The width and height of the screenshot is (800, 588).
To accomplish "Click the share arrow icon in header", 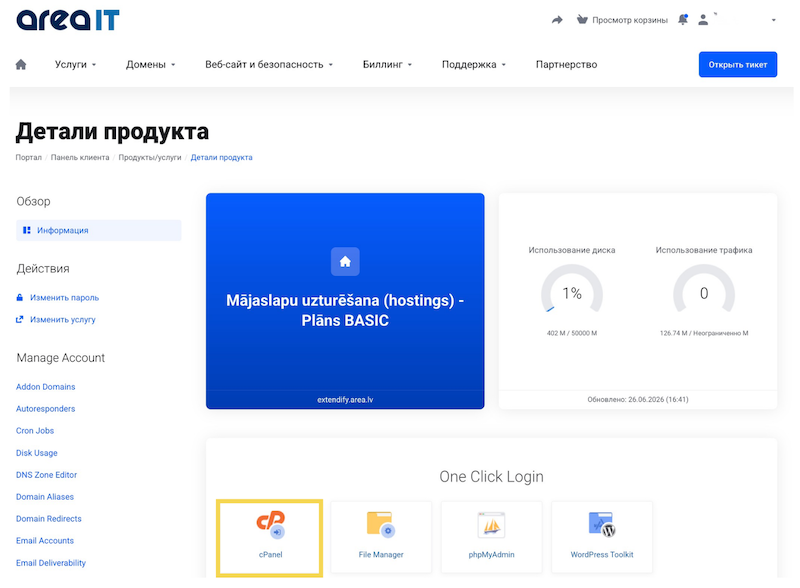I will [557, 20].
